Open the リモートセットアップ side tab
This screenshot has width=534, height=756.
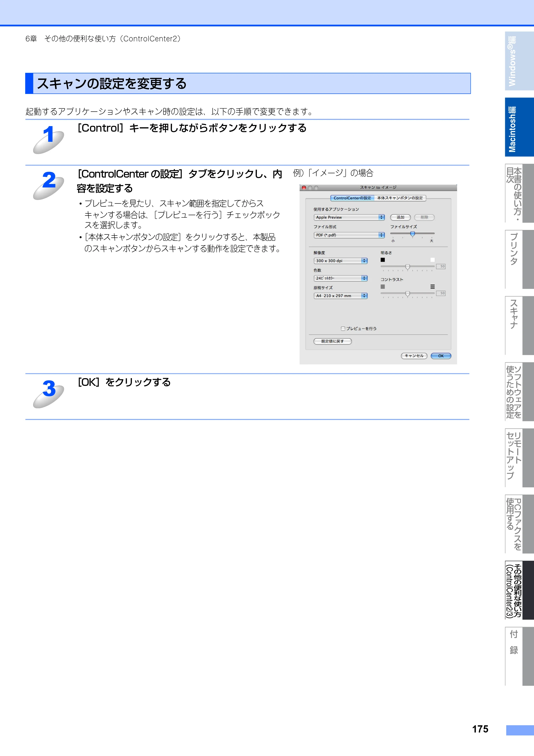(x=519, y=458)
